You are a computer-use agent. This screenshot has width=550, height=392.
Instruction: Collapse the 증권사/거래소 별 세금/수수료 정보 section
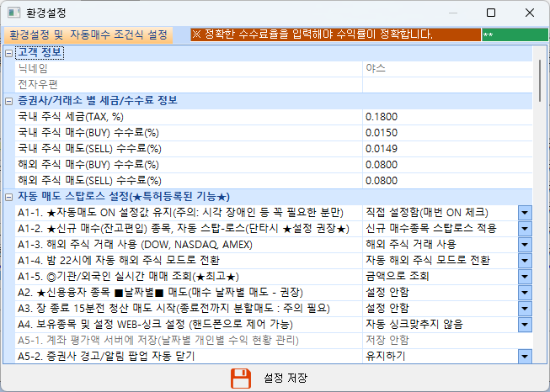click(9, 100)
